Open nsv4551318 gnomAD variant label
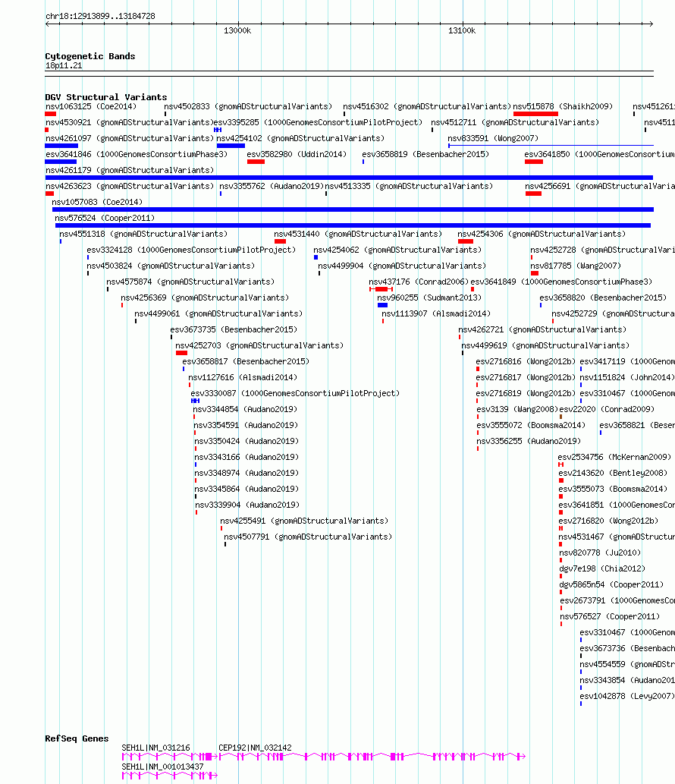This screenshot has width=675, height=784. 143,234
